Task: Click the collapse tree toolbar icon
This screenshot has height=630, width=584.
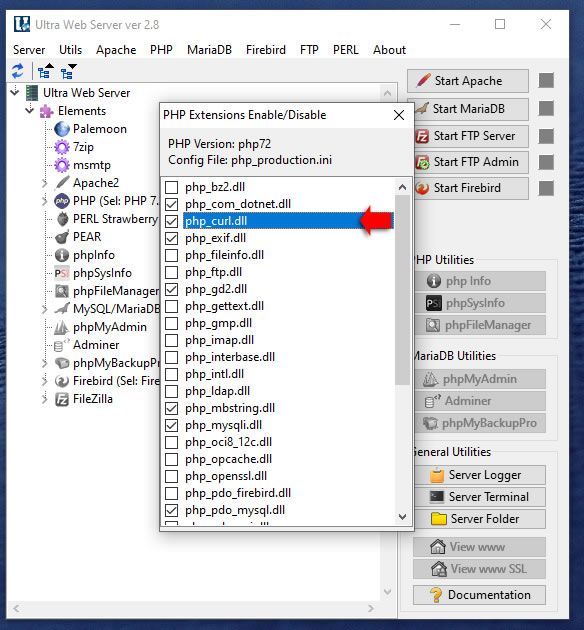Action: tap(45, 71)
